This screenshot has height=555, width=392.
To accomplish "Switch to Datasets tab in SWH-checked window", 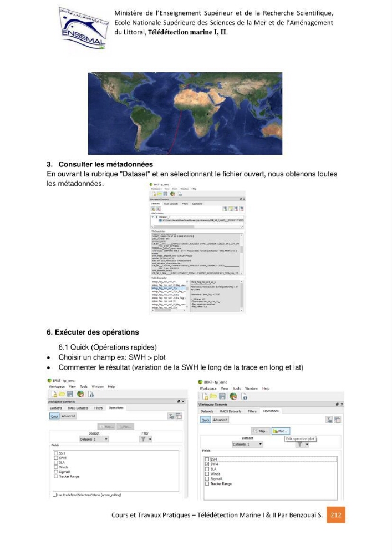I will (x=207, y=411).
